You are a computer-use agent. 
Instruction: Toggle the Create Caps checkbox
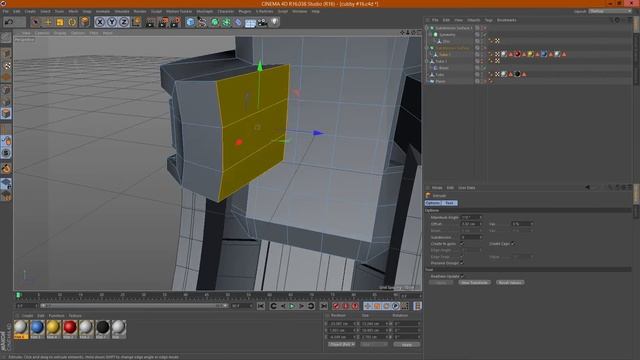point(513,244)
